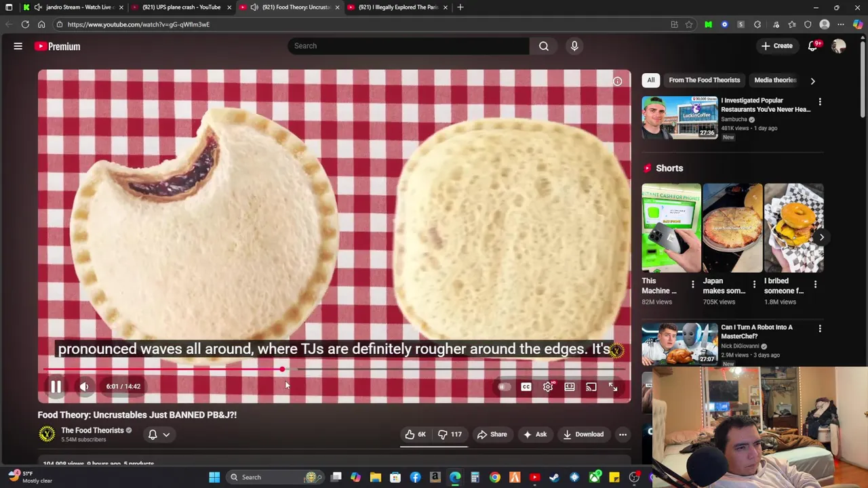Open the Windows Start menu
The width and height of the screenshot is (868, 488).
tap(214, 477)
